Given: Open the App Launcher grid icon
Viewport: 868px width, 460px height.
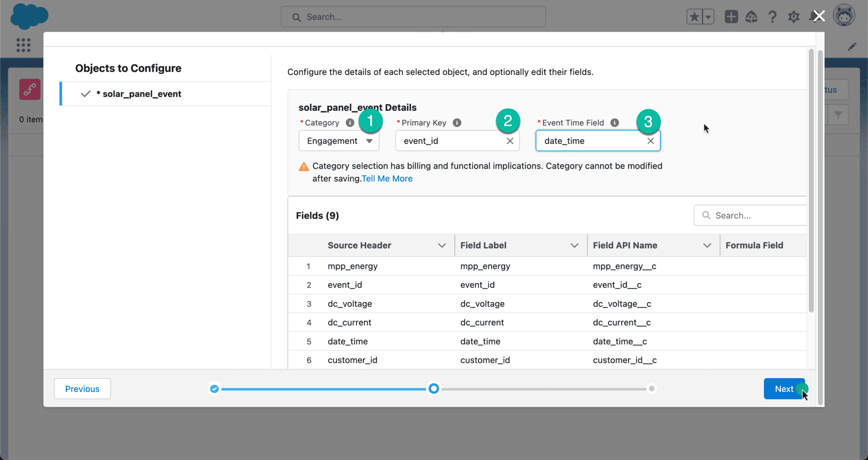Looking at the screenshot, I should pos(23,45).
